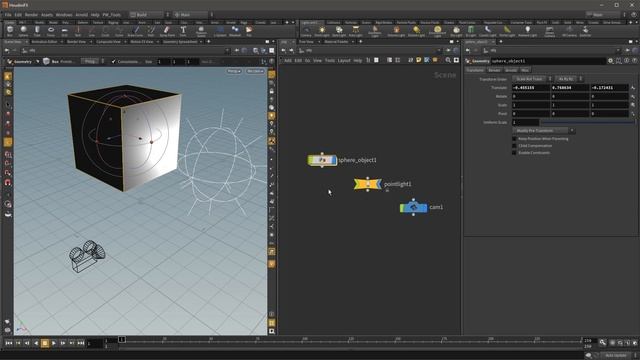This screenshot has height=360, width=640.
Task: Activate the magnet snapping tool in viewport sidebar
Action: click(x=8, y=182)
